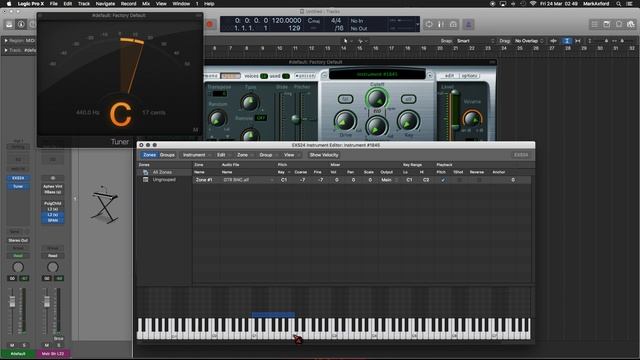The height and width of the screenshot is (360, 640).
Task: Mute the second channel strip
Action: point(47,345)
